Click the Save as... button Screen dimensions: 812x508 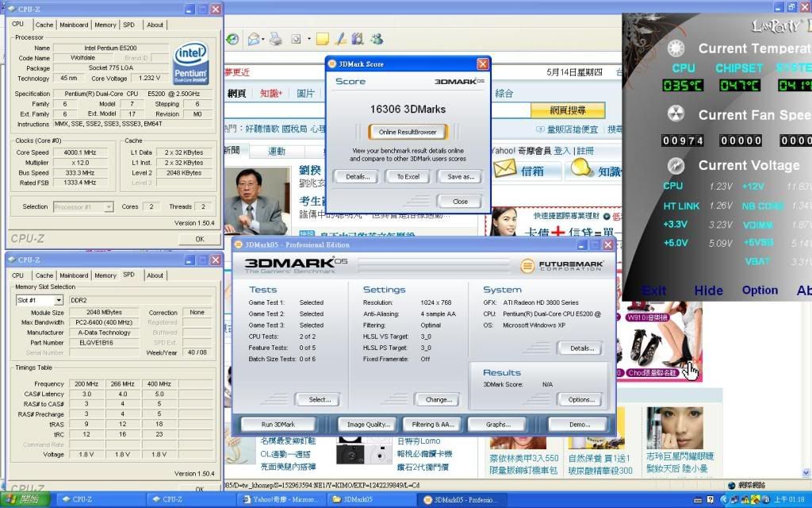[x=461, y=177]
